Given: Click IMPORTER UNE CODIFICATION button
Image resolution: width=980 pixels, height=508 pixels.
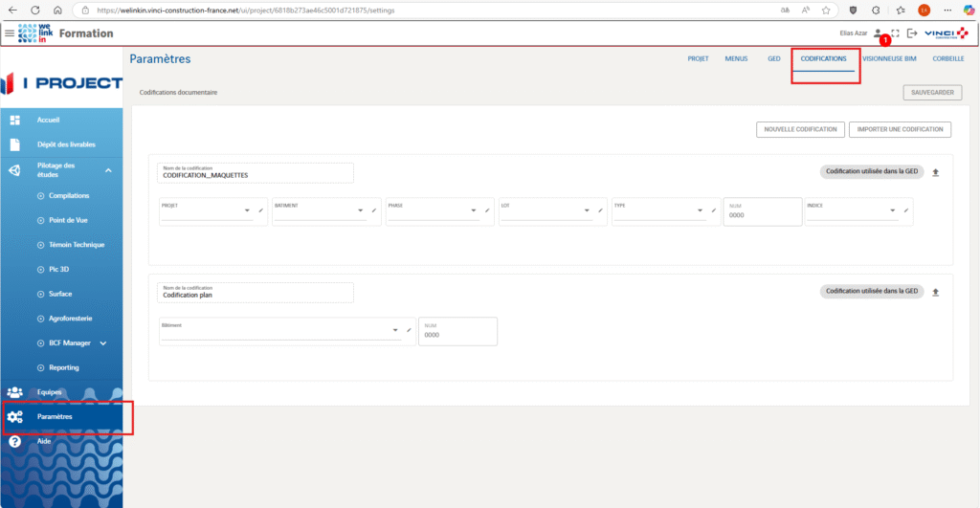Looking at the screenshot, I should coord(900,129).
